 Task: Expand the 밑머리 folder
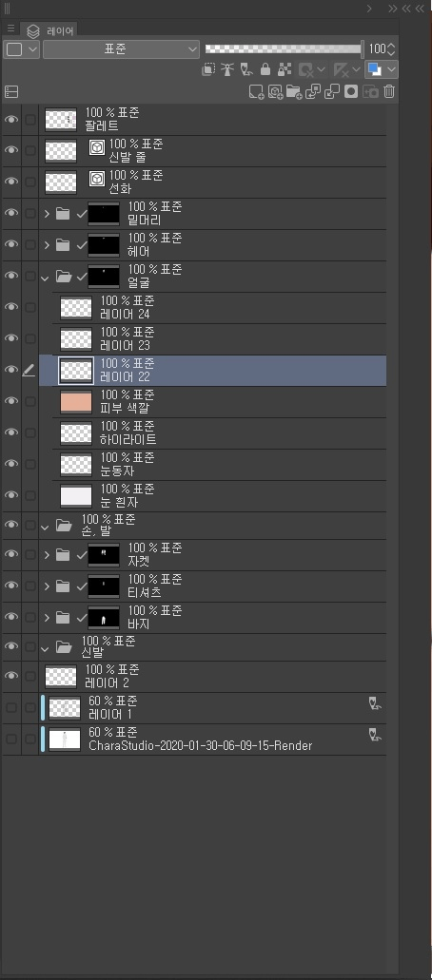(47, 214)
